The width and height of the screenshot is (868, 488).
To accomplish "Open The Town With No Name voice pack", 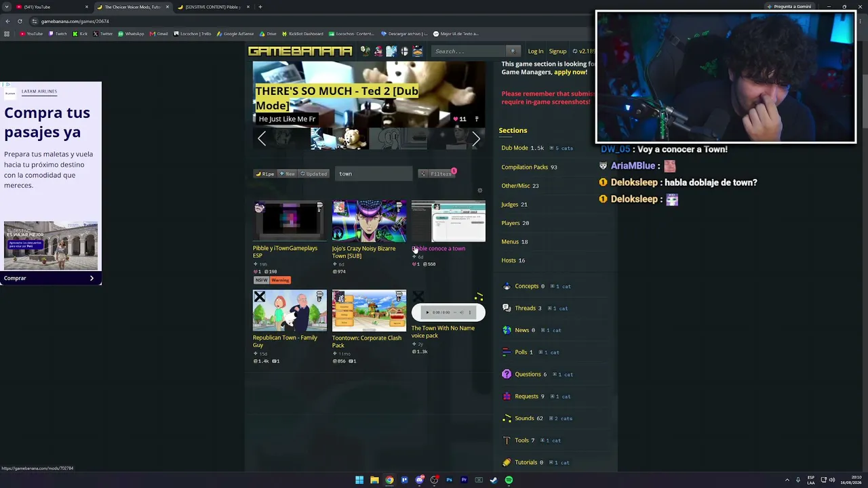I will click(443, 331).
